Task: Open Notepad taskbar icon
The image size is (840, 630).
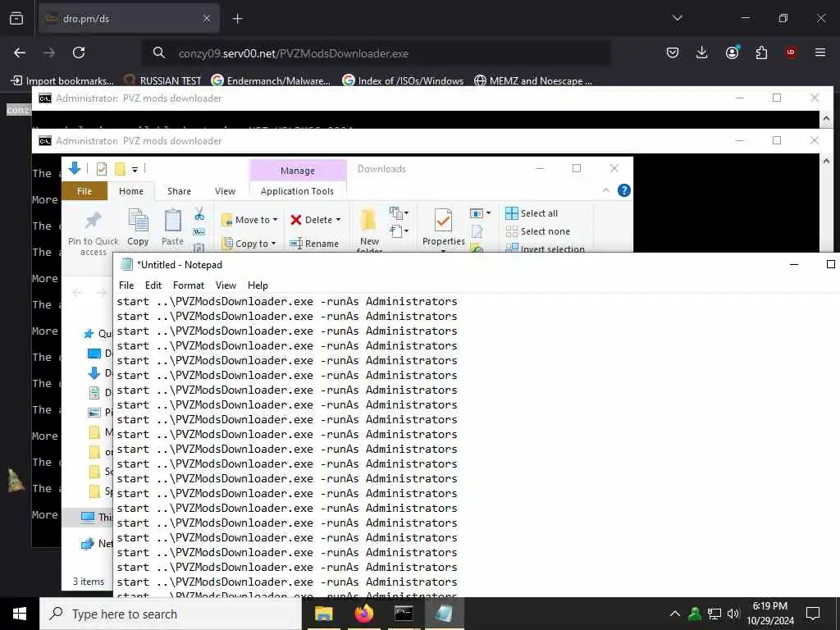Action: tap(444, 614)
